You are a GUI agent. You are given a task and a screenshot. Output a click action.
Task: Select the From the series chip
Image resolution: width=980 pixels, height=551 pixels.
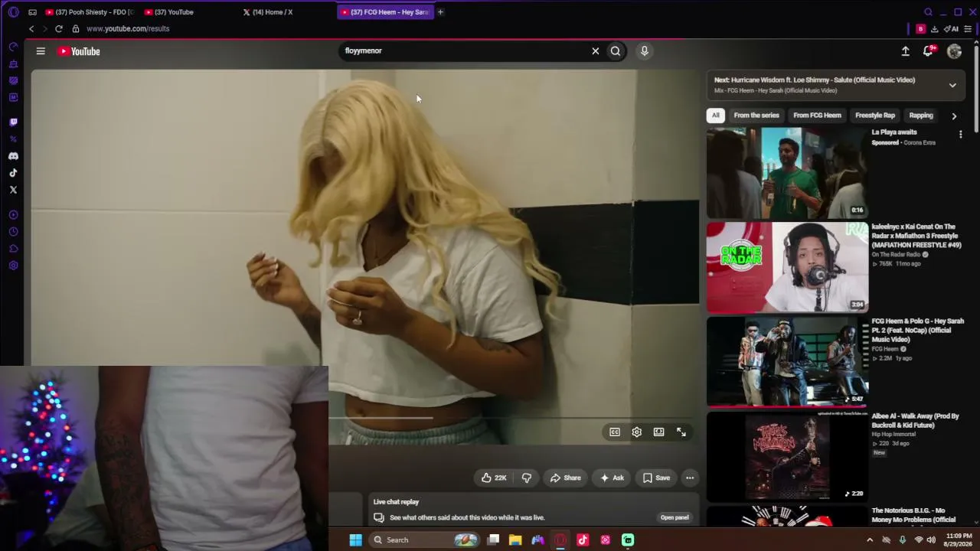(756, 116)
